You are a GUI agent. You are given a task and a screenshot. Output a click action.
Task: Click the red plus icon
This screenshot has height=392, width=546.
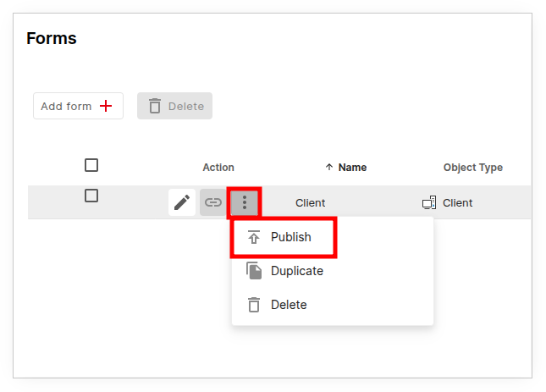coord(106,106)
